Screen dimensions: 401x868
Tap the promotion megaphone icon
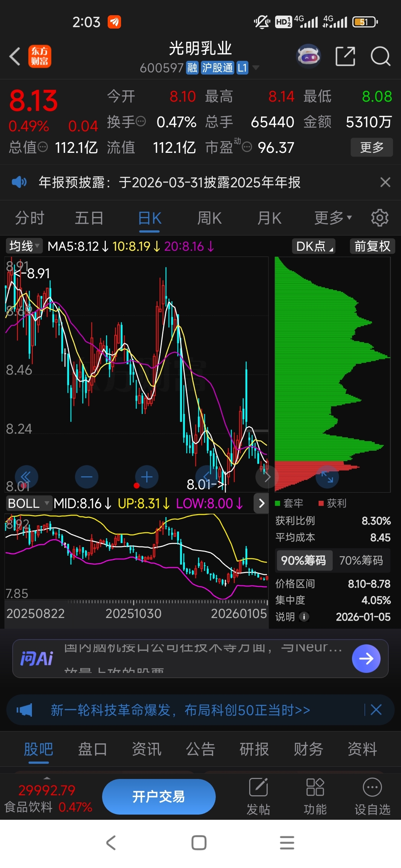25,710
